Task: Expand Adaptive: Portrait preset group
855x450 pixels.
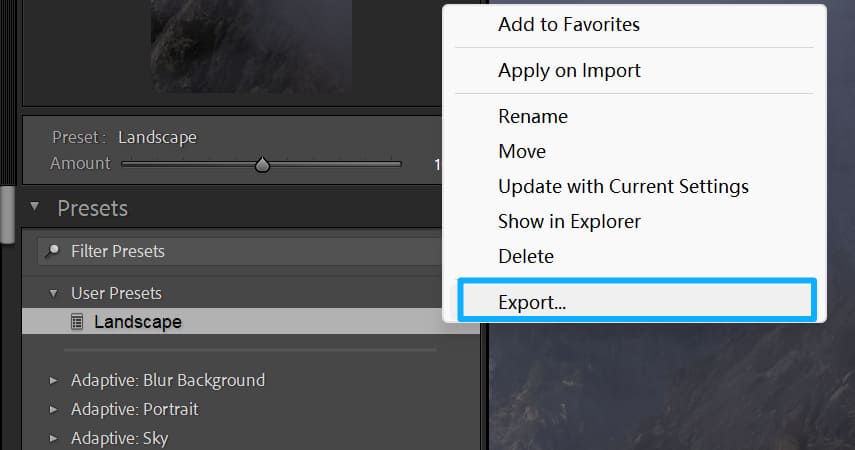Action: coord(53,409)
